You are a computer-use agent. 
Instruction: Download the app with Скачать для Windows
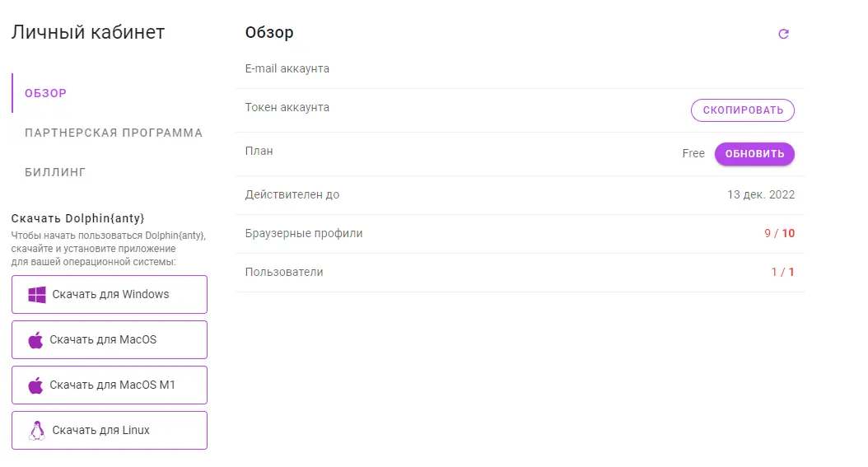pyautogui.click(x=110, y=294)
